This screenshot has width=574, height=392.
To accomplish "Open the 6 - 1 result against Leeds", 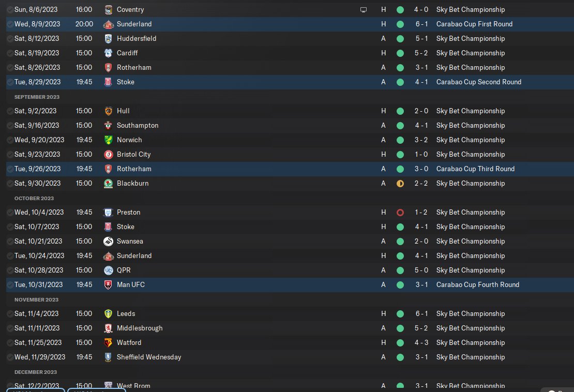I will click(421, 314).
